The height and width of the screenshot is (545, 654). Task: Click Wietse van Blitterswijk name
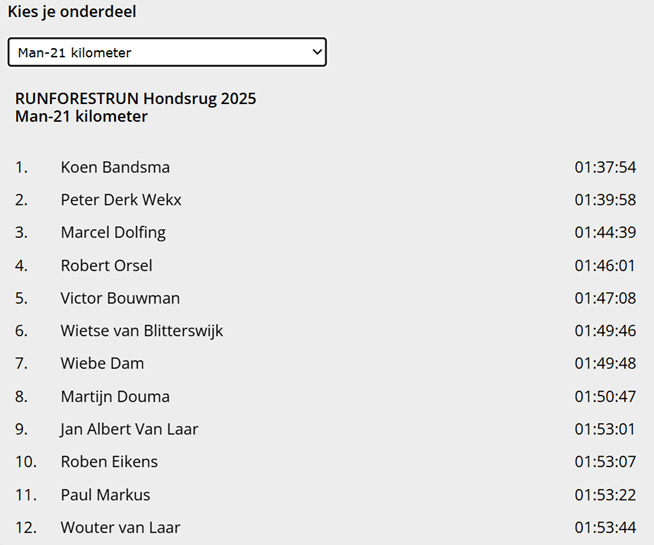(141, 331)
